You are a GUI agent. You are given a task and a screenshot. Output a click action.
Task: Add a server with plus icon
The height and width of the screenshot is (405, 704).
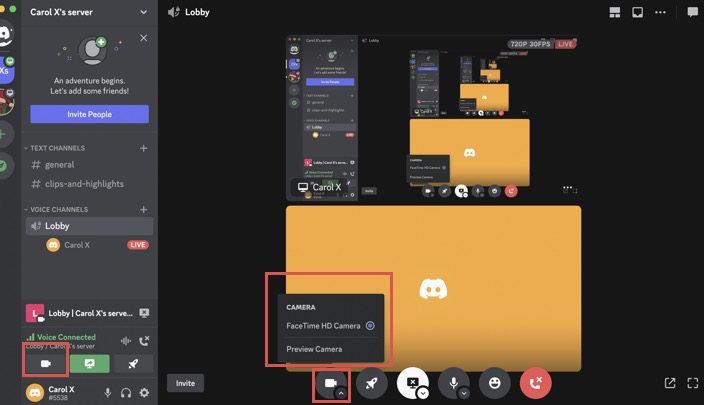click(4, 134)
